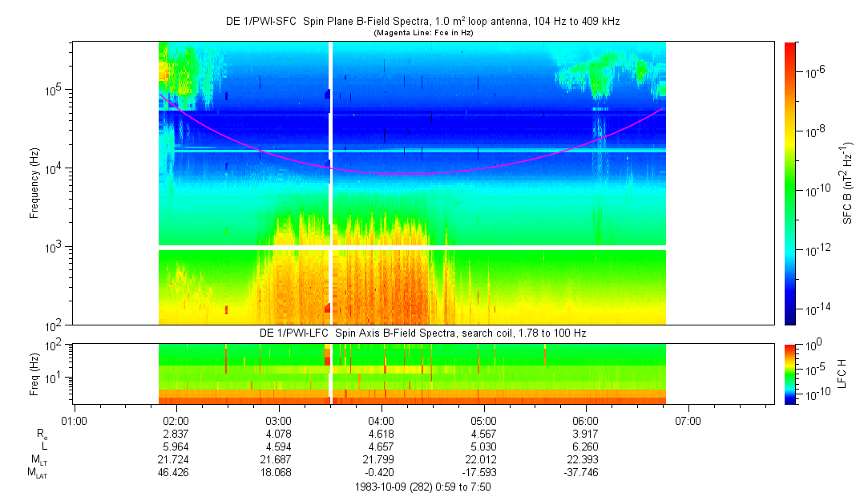The width and height of the screenshot is (868, 497).
Task: Click the SFC B-Field Spectra plot title
Action: pyautogui.click(x=423, y=22)
